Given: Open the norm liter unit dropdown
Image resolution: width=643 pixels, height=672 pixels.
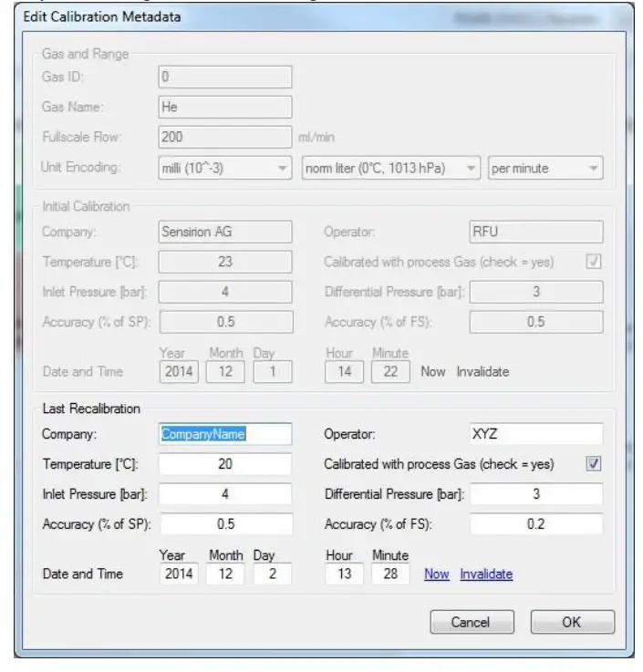Looking at the screenshot, I should click(390, 168).
